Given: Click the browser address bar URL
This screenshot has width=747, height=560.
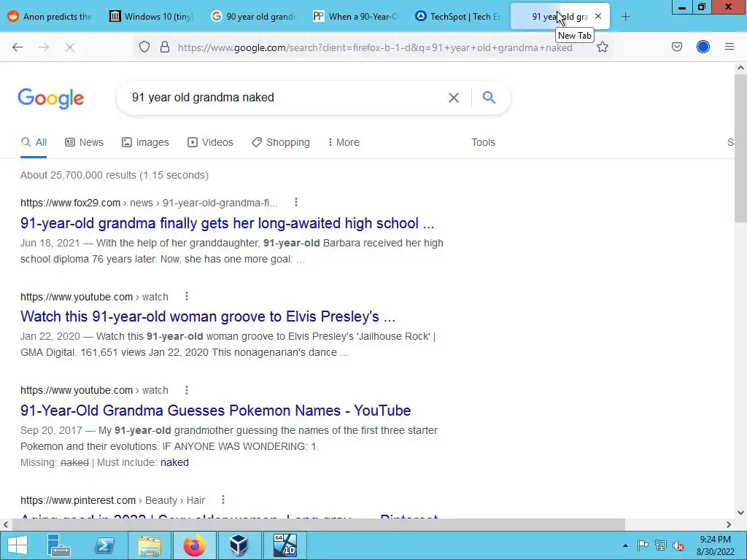Looking at the screenshot, I should [375, 47].
